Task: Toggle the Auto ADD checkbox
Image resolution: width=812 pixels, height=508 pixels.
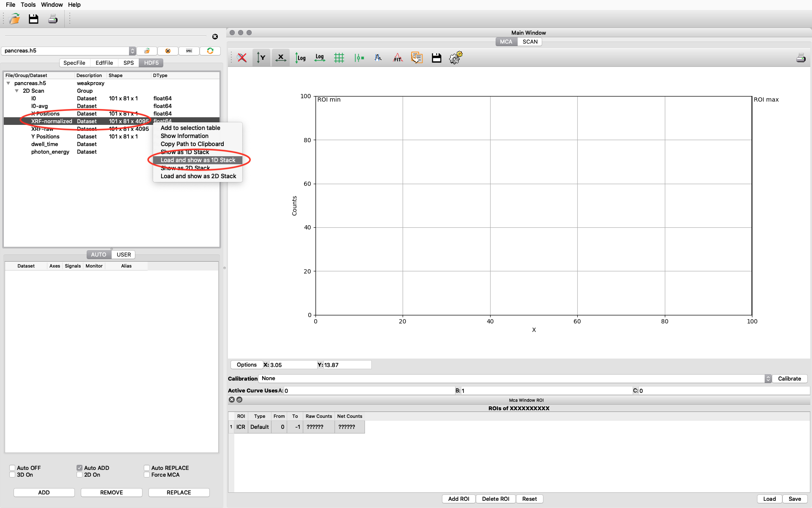Action: pyautogui.click(x=80, y=468)
